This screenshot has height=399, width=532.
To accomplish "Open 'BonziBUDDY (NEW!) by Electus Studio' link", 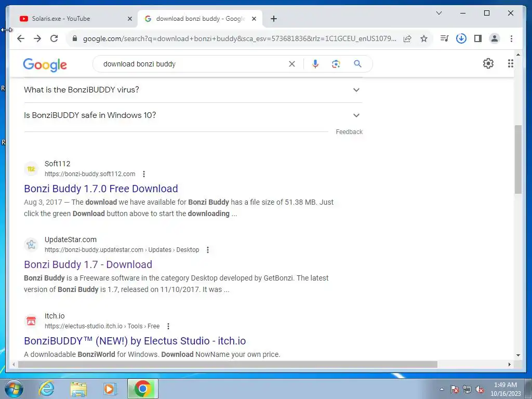I will (135, 341).
